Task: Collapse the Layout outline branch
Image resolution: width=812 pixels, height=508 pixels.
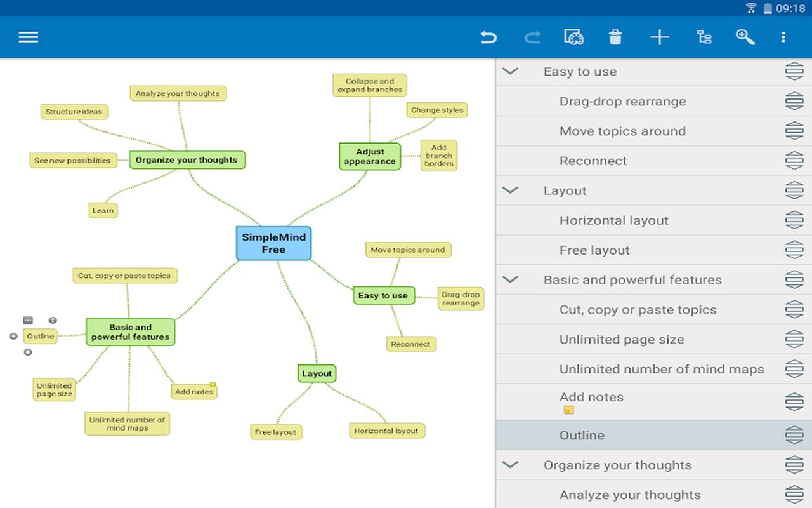Action: (x=510, y=190)
